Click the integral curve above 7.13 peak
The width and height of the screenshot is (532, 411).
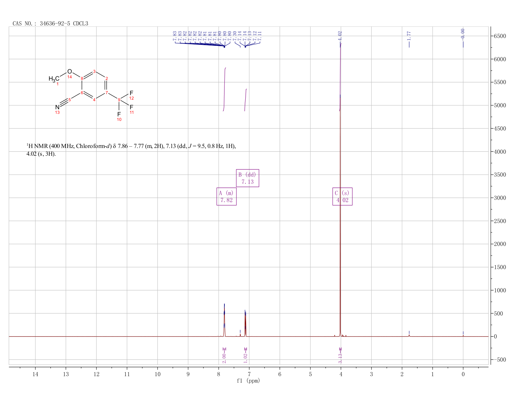click(x=245, y=100)
